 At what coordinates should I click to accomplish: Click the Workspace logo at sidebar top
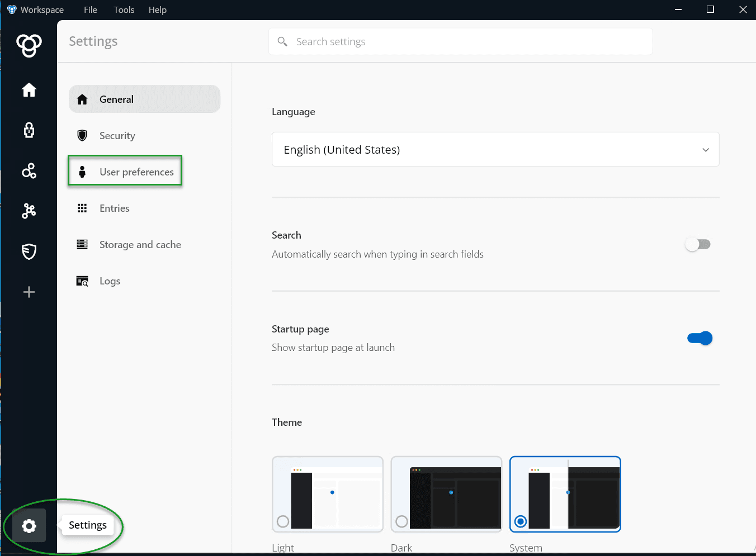point(29,45)
